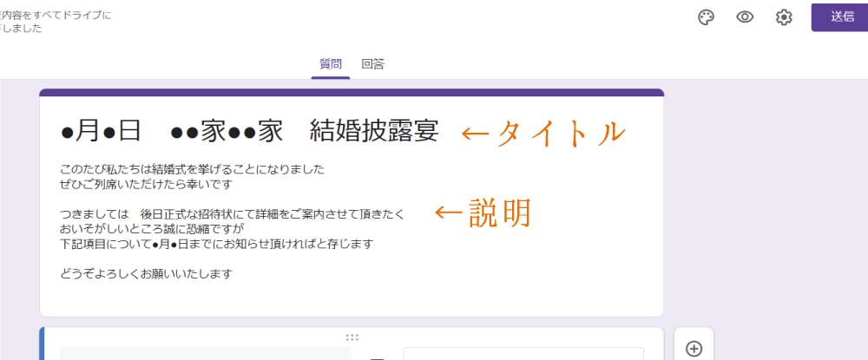Screen dimensions: 868x360
Task: Click the Drive save status text
Action: (56, 22)
